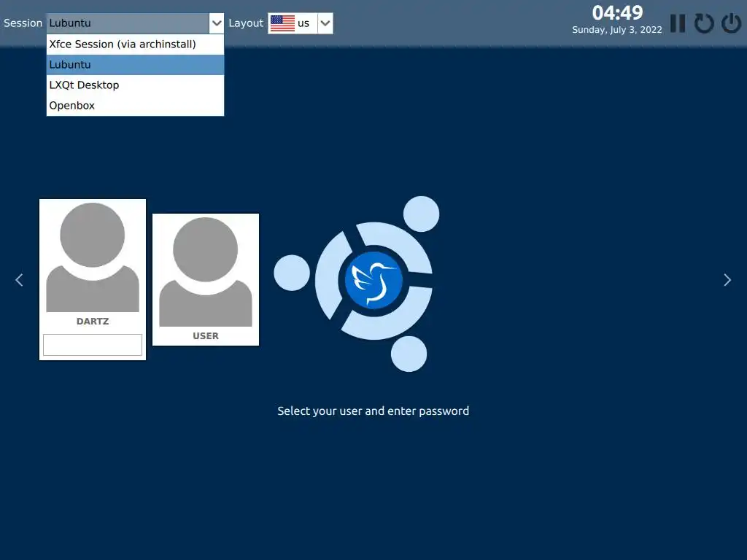Choose LXQt Desktop session
Image resolution: width=747 pixels, height=560 pixels.
[135, 85]
